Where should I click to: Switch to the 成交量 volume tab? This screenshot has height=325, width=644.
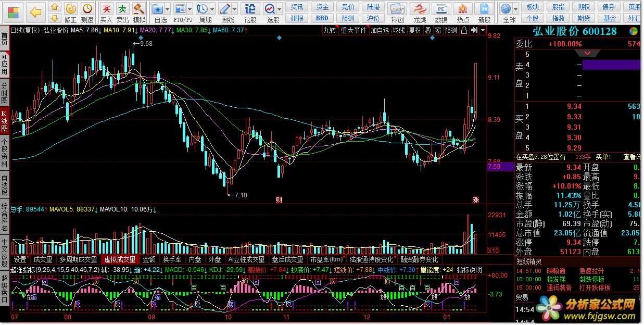click(43, 259)
